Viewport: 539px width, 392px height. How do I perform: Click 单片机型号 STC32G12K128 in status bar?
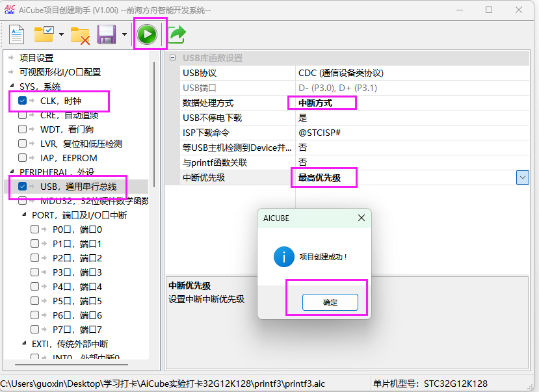[430, 384]
